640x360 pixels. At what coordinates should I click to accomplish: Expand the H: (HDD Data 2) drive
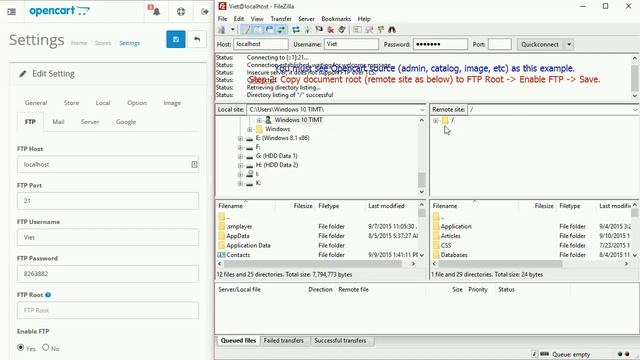coord(240,165)
